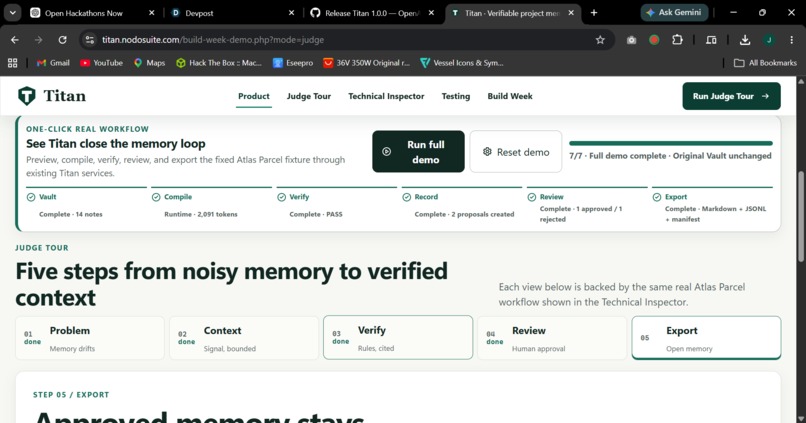This screenshot has height=423, width=806.
Task: Bookmark this page with the star icon
Action: click(x=600, y=40)
